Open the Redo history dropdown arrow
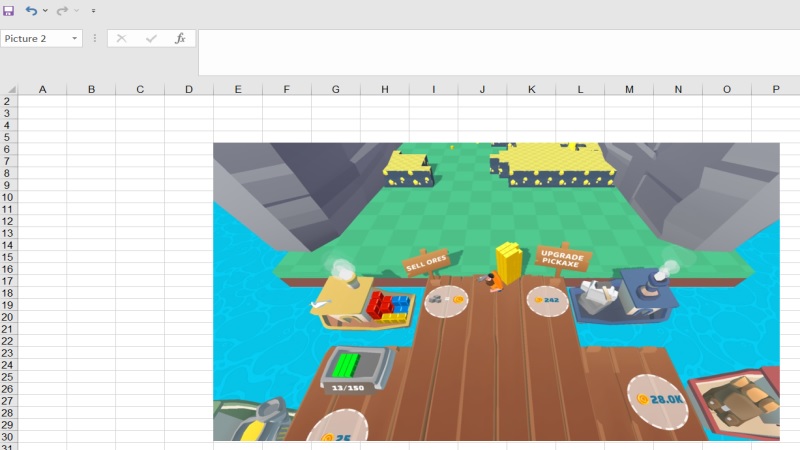 [77, 10]
